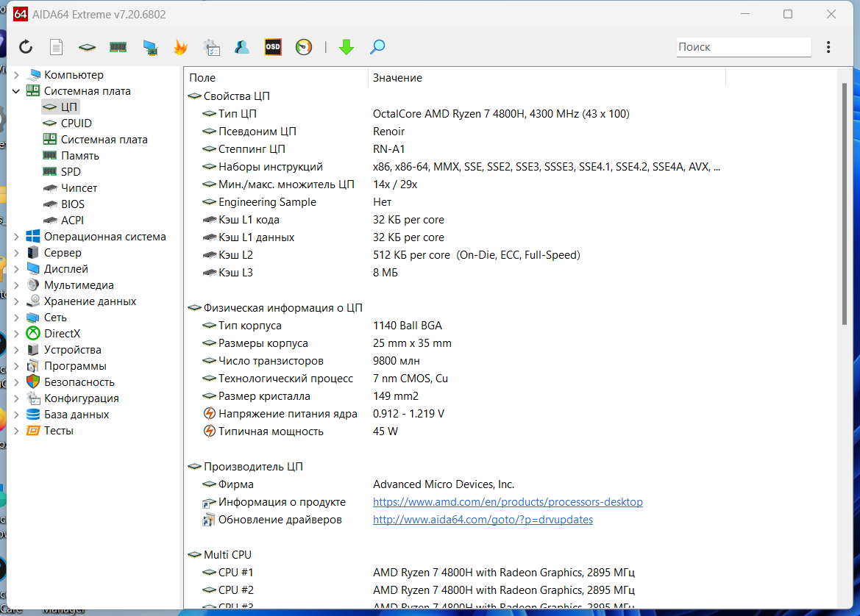Click the Поле column header
860x616 pixels.
pyautogui.click(x=276, y=78)
